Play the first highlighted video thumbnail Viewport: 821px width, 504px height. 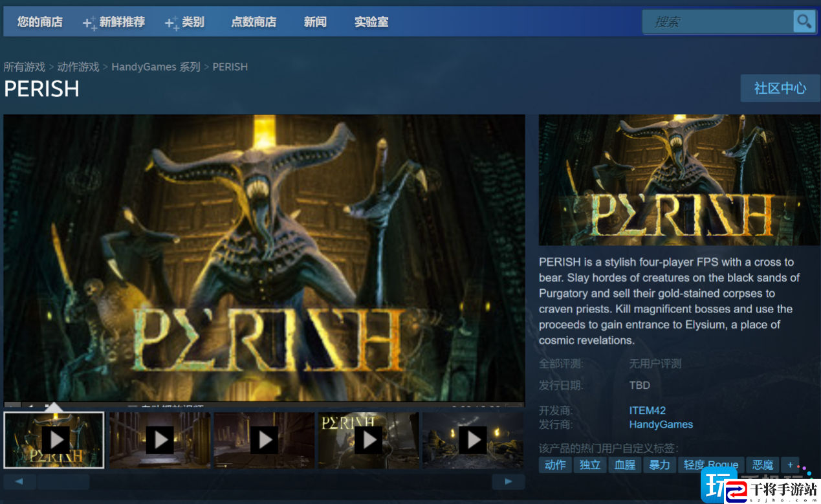point(54,440)
